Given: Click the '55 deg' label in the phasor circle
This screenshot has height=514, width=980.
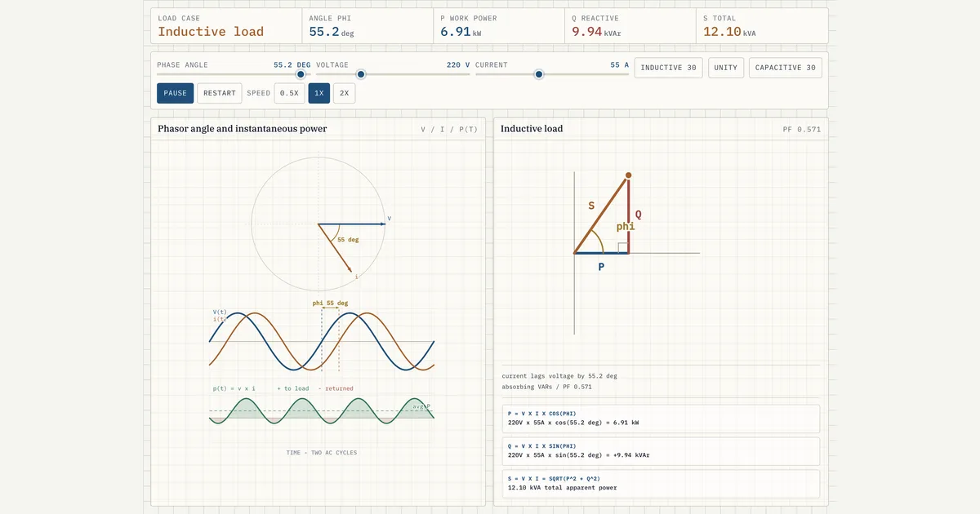Looking at the screenshot, I should [348, 240].
